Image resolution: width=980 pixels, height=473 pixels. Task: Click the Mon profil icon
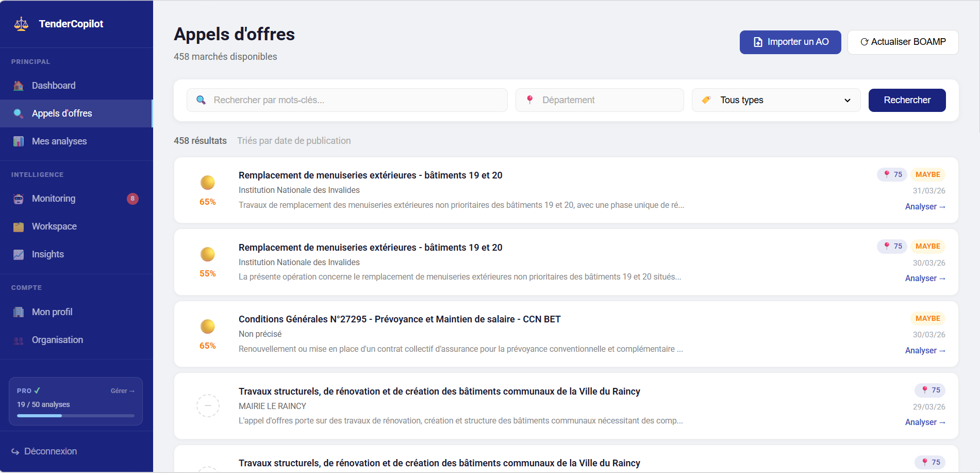pos(19,312)
